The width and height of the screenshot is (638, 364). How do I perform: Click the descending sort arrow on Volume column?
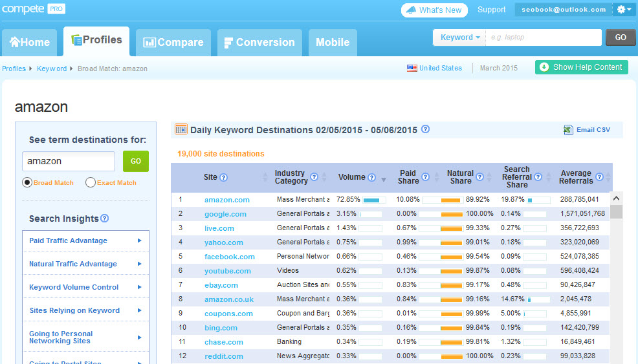[x=383, y=180]
